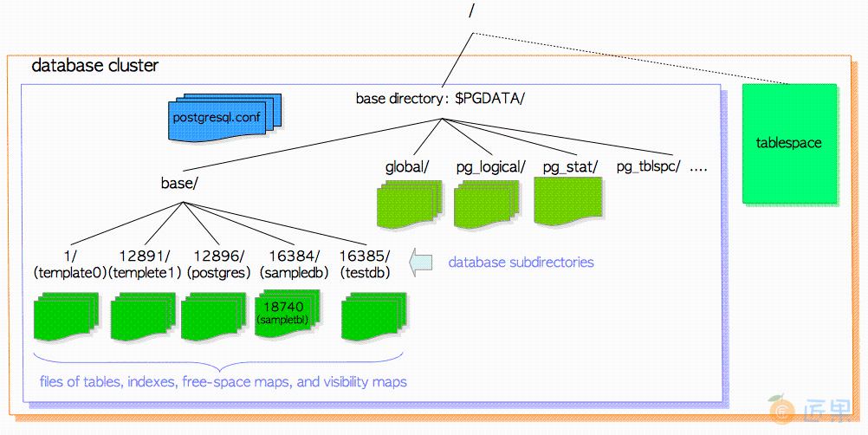Click the file stack under pg_logical/
Viewport: 868px width, 435px height.
point(487,205)
